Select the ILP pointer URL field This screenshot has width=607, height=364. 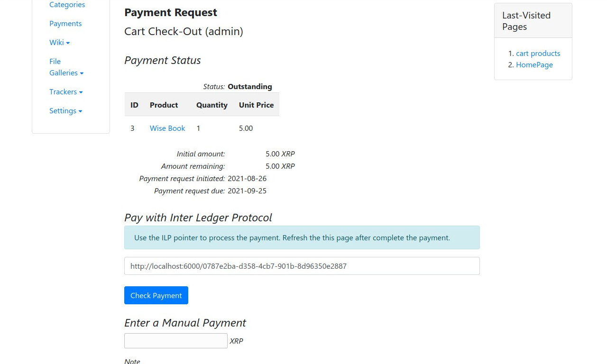click(x=302, y=266)
